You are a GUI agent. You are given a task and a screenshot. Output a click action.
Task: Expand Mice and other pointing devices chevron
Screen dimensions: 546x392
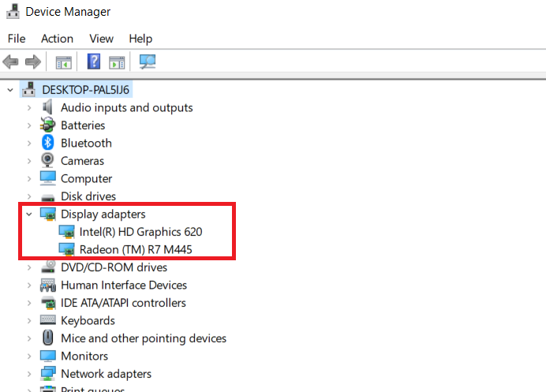tap(29, 338)
